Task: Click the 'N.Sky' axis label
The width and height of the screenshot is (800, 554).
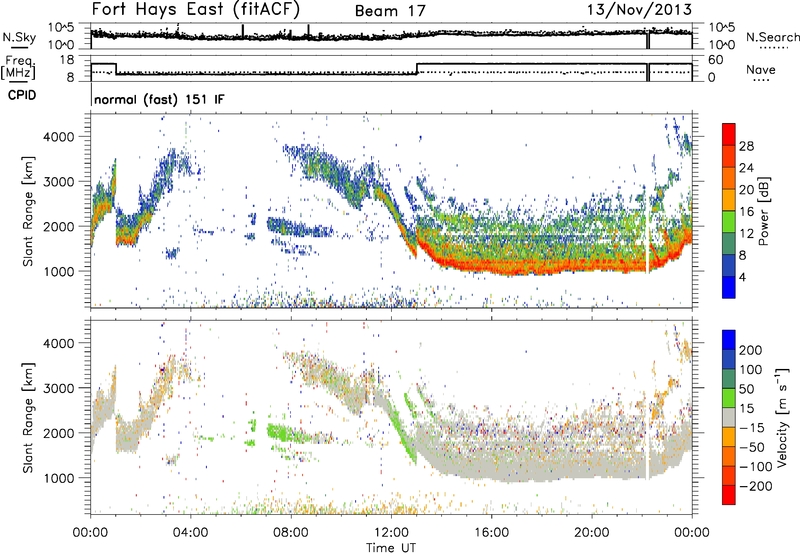Action: [19, 37]
